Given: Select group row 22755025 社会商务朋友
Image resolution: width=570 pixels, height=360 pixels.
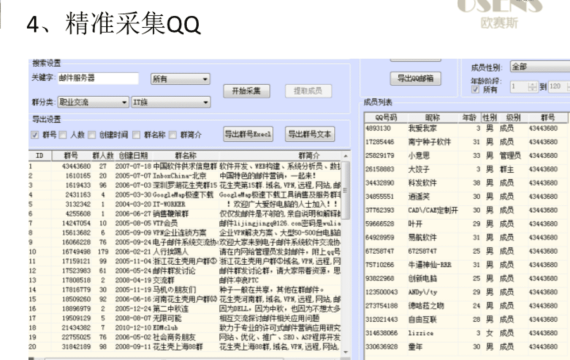Looking at the screenshot, I should pos(185,337).
